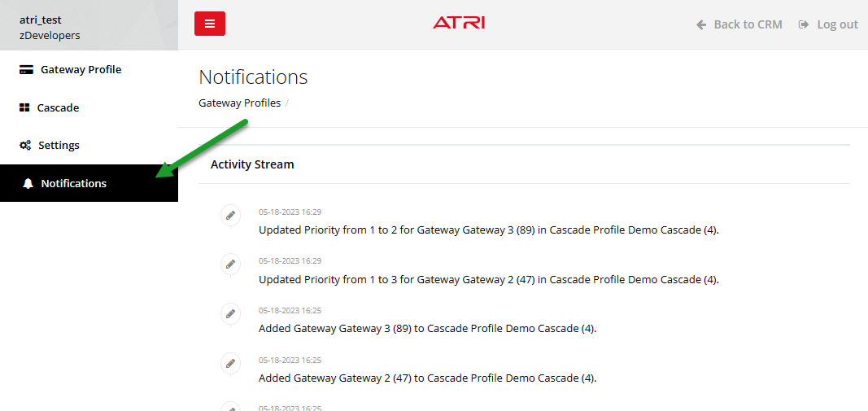Click pencil icon beside Added Gateway 2 entry
Screen dimensions: 868x411
[231, 363]
